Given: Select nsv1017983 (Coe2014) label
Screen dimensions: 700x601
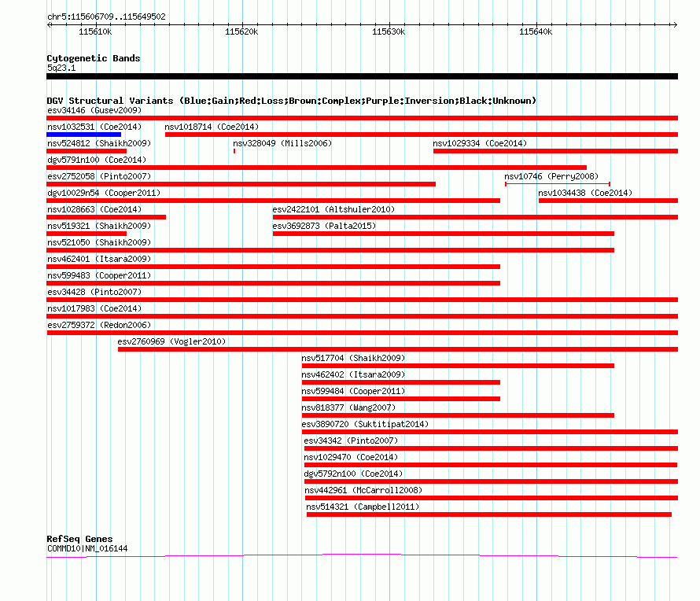Looking at the screenshot, I should coord(94,308).
